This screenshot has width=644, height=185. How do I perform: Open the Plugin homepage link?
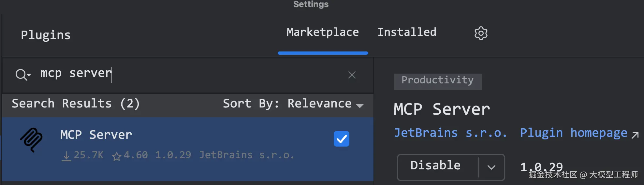(x=573, y=133)
